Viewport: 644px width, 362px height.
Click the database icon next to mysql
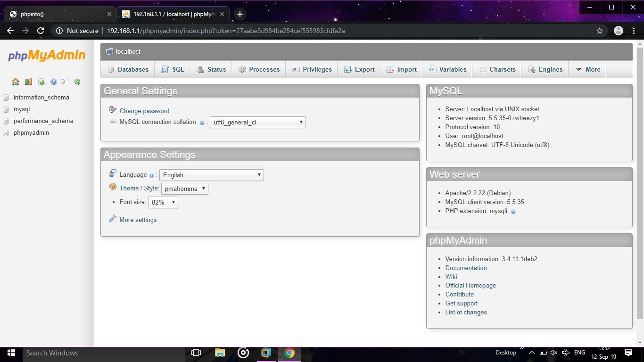6,109
